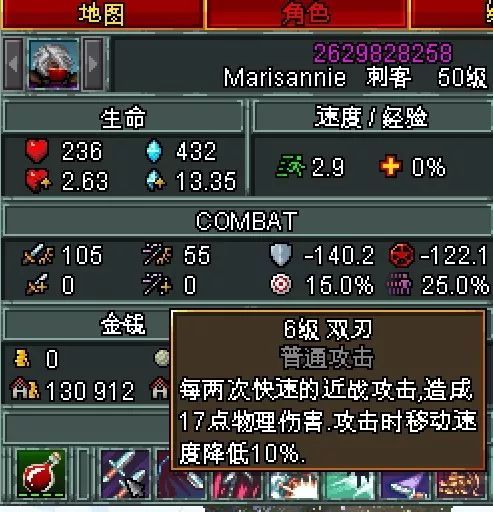The height and width of the screenshot is (512, 493).
Task: Click the COMBAT section header
Action: coord(247,221)
